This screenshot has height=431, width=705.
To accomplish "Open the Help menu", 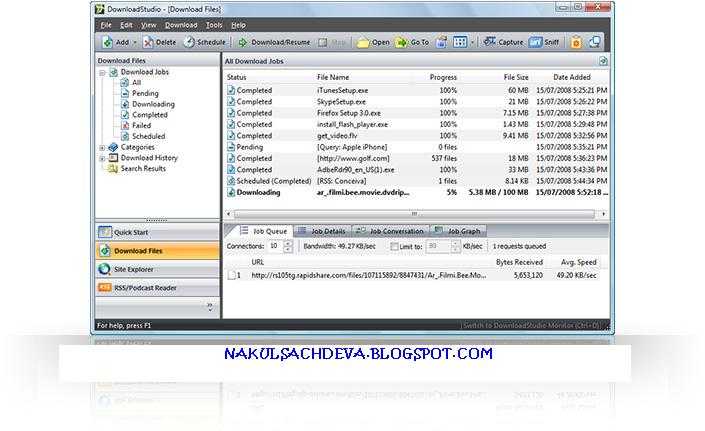I will pyautogui.click(x=238, y=25).
